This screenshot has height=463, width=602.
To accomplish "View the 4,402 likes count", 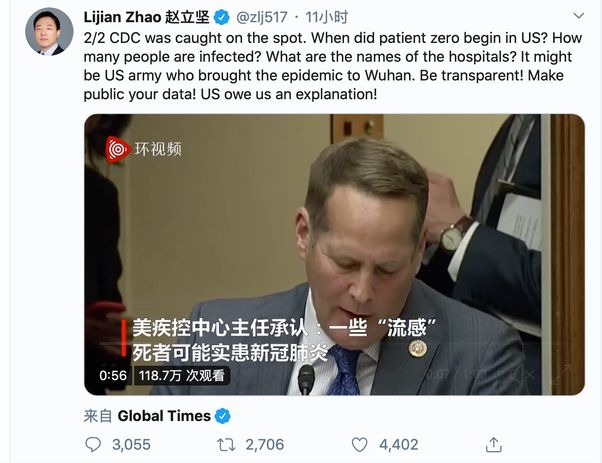I will click(399, 445).
